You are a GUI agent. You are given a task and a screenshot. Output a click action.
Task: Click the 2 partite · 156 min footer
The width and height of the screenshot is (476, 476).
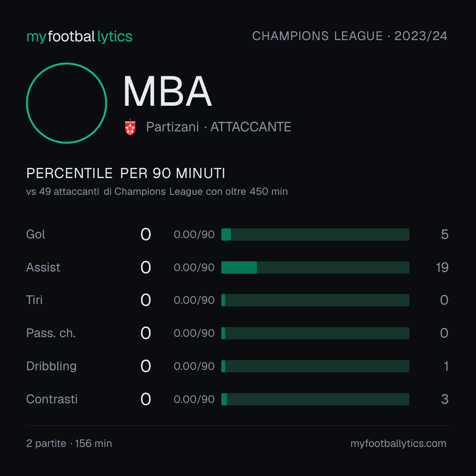(69, 443)
